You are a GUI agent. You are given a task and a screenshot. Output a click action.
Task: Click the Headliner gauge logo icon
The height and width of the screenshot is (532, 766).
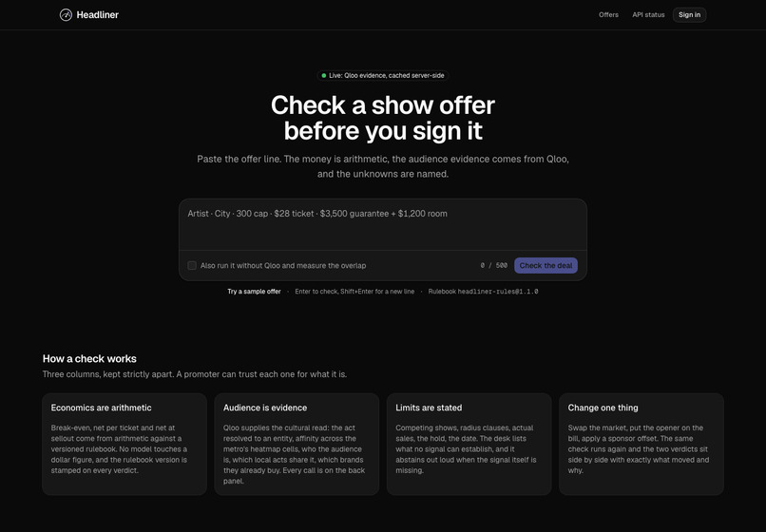point(66,15)
